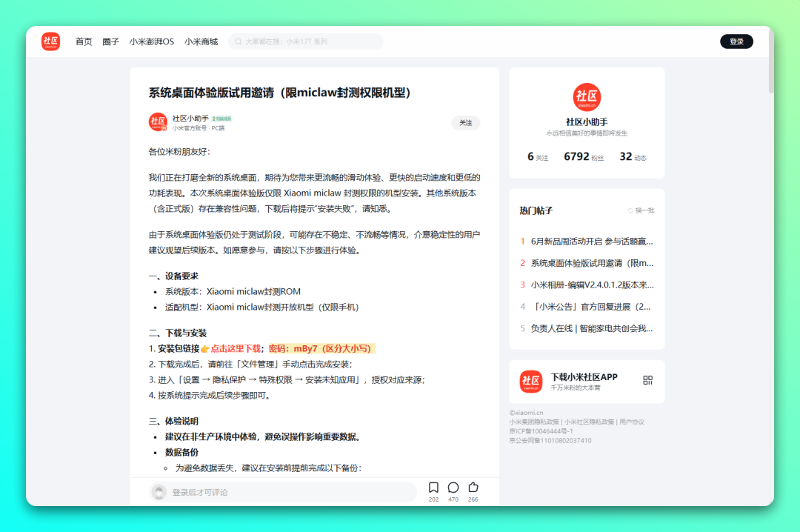Click the Xiaomi Community logo in header
Image resolution: width=800 pixels, height=532 pixels.
50,41
